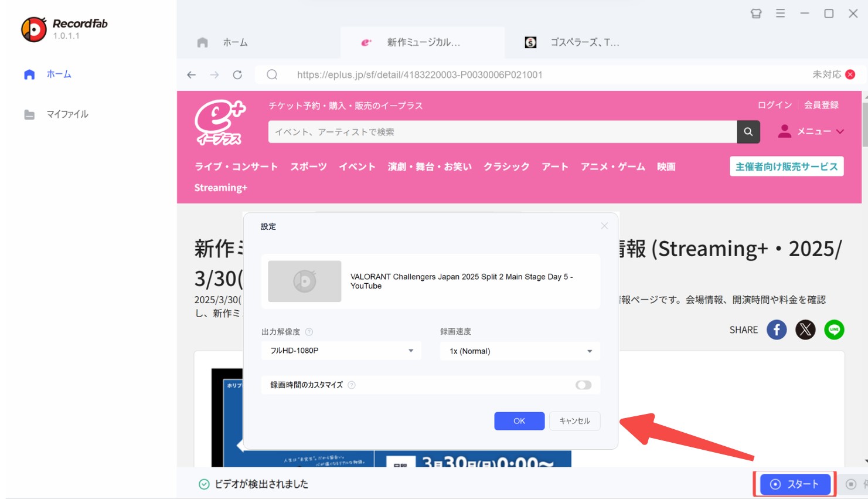Share on LINE icon
The image size is (868, 499).
(834, 330)
